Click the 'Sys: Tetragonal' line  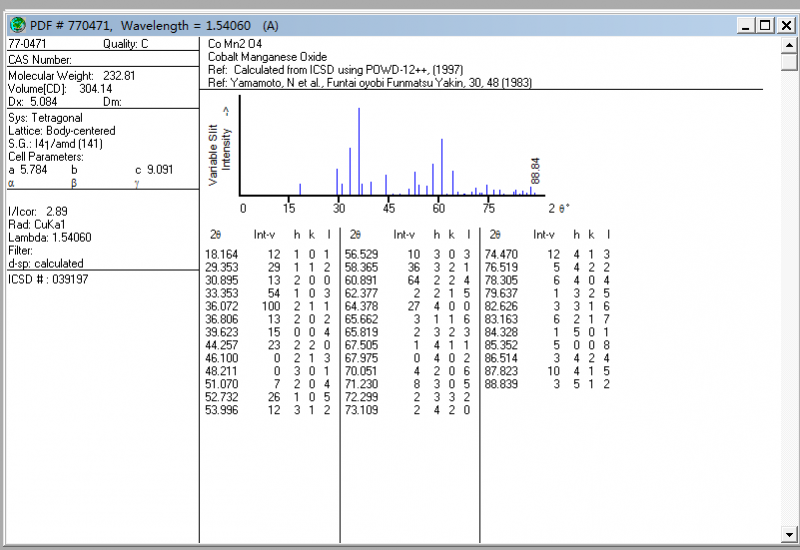coord(45,118)
